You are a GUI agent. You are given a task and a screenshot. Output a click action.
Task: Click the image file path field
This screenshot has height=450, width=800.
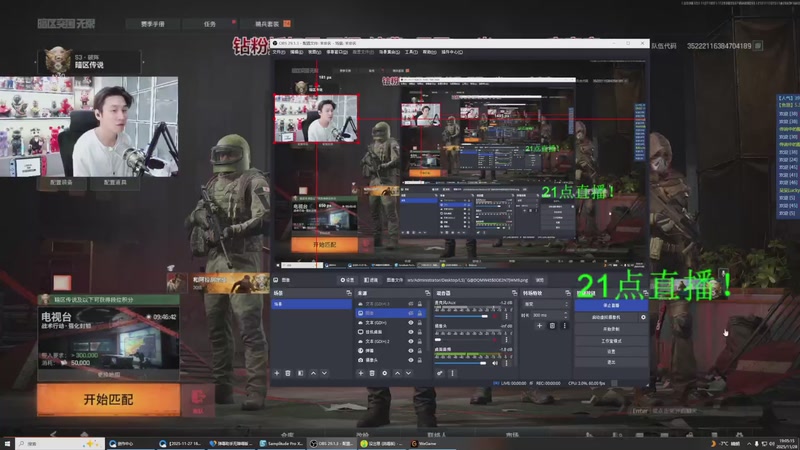pyautogui.click(x=467, y=280)
